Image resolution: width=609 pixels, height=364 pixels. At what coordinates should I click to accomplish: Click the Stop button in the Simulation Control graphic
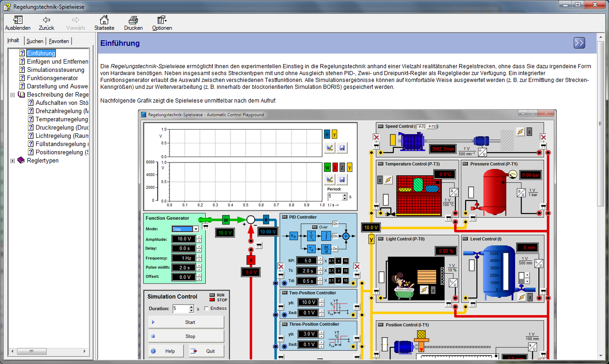(186, 336)
